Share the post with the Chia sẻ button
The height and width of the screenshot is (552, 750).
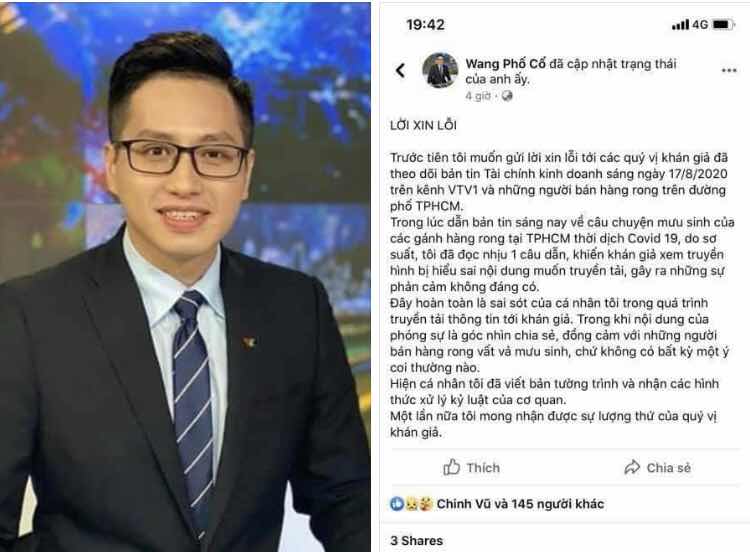tap(657, 467)
